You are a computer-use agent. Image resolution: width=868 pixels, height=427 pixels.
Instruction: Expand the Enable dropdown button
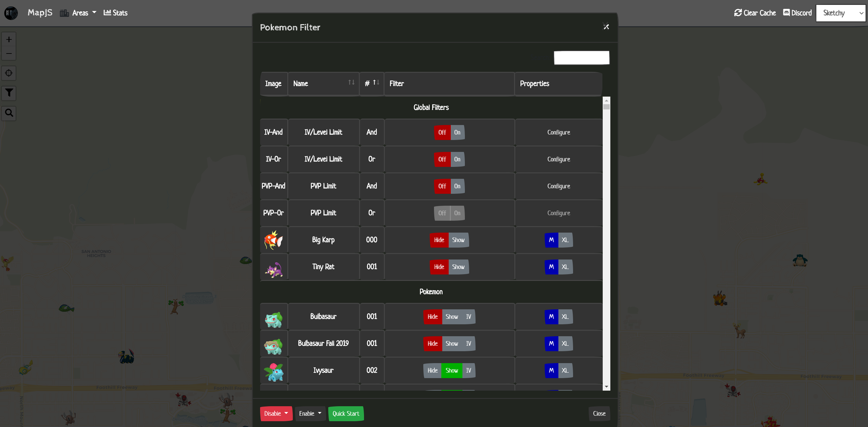tap(310, 414)
